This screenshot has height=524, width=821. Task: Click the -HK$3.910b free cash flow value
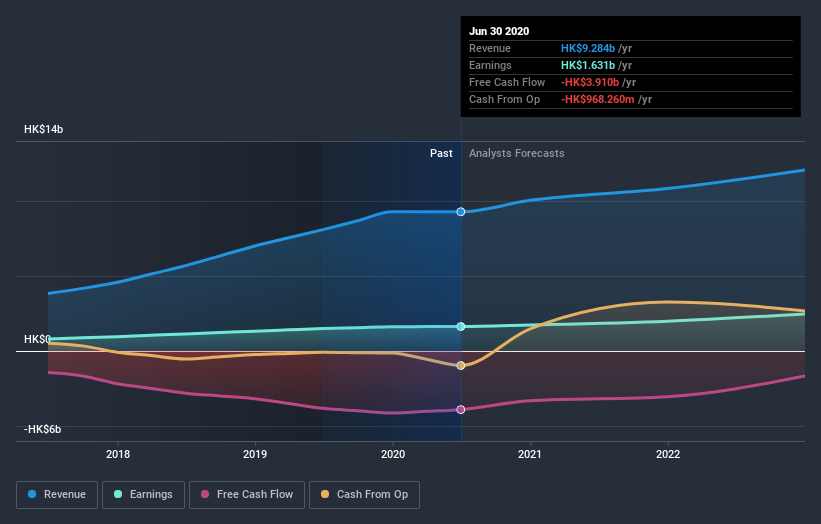click(x=590, y=82)
